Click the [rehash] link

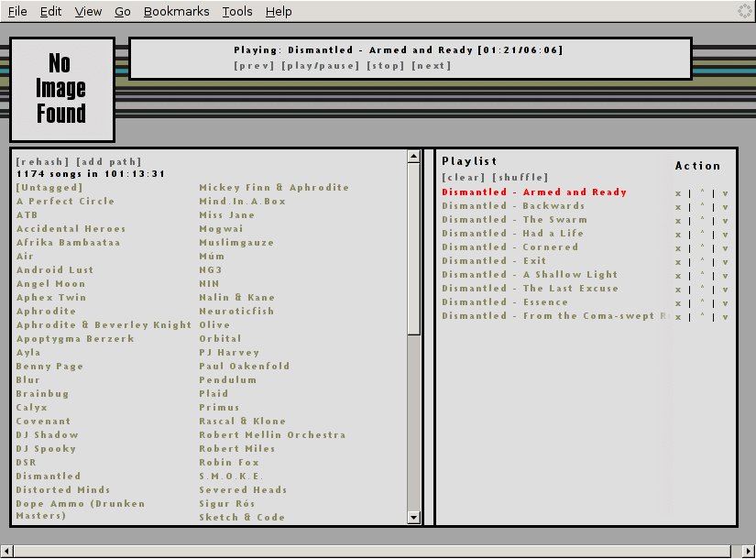pyautogui.click(x=42, y=161)
